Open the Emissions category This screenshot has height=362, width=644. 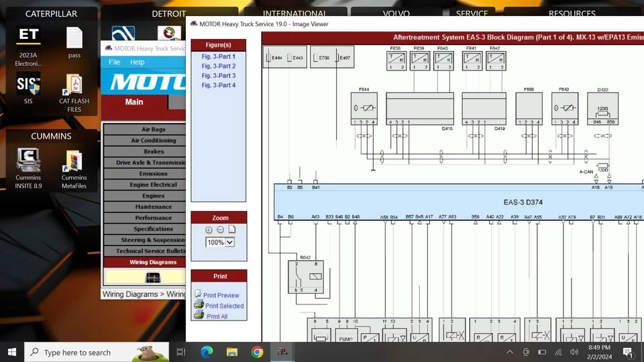click(x=145, y=174)
